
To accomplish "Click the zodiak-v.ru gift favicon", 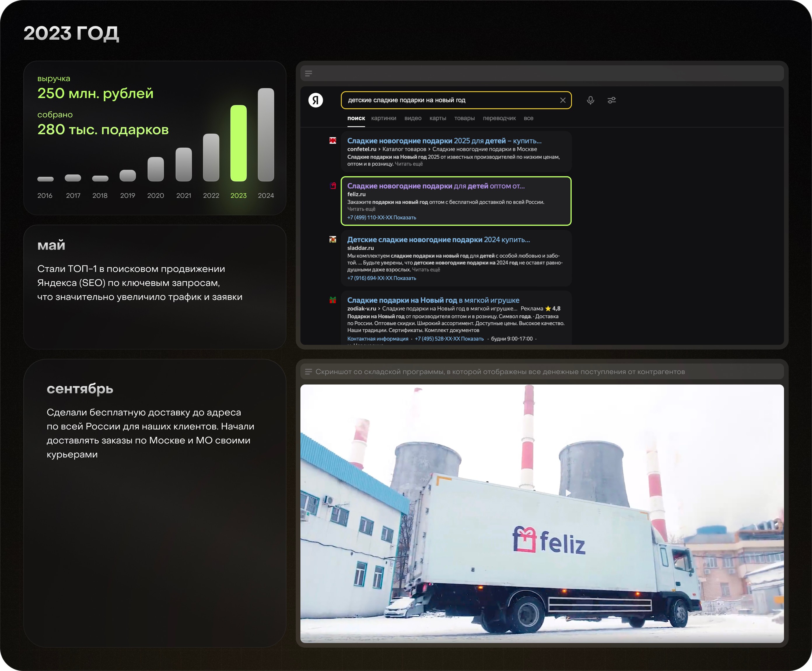I will [x=333, y=300].
